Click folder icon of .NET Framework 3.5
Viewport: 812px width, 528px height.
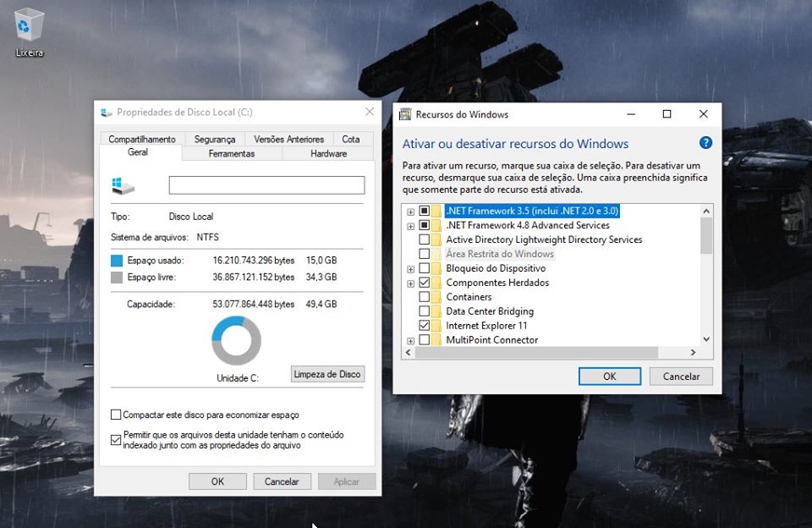coord(436,211)
